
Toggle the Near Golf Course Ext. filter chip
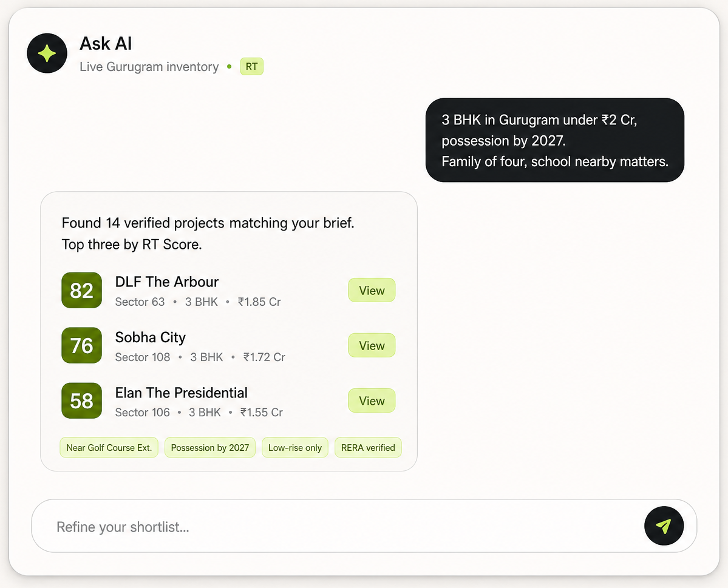click(109, 447)
